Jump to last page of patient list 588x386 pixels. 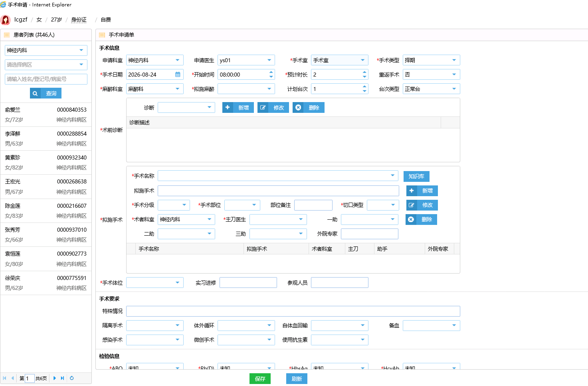coord(62,378)
